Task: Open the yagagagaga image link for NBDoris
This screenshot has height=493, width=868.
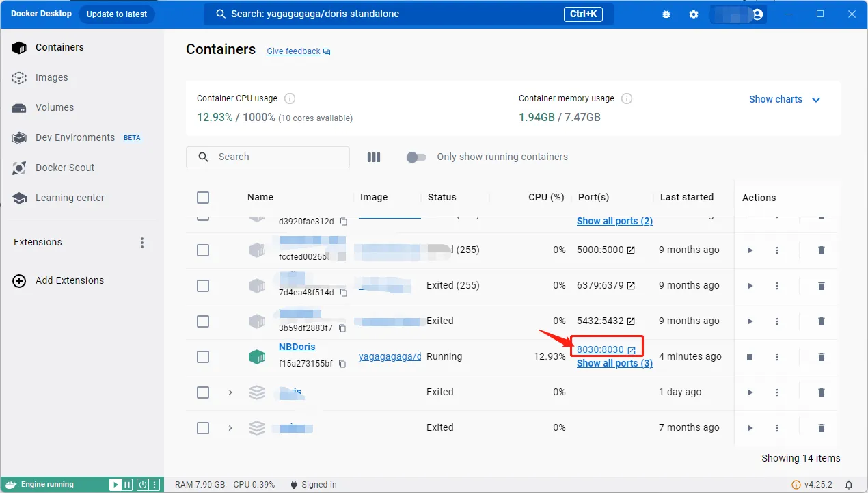Action: [x=390, y=356]
